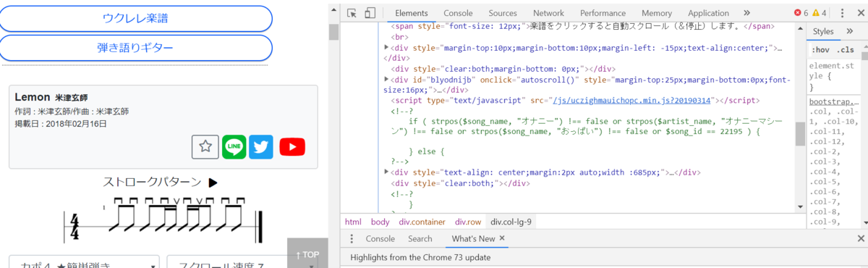Switch to the Elements tab
The height and width of the screenshot is (268, 868).
412,13
